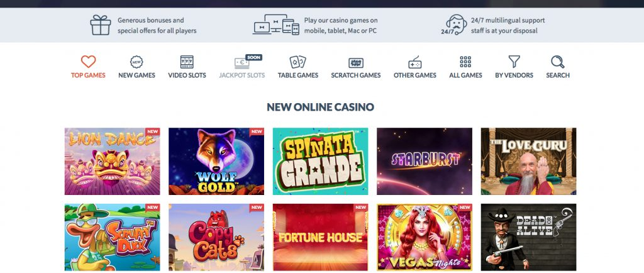Click the 24/7 support headset icon

(x=454, y=25)
